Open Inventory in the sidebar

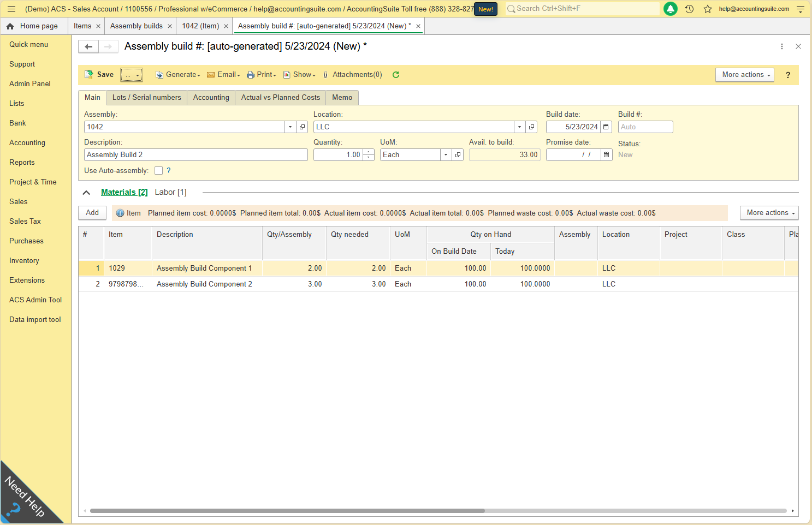(x=24, y=261)
